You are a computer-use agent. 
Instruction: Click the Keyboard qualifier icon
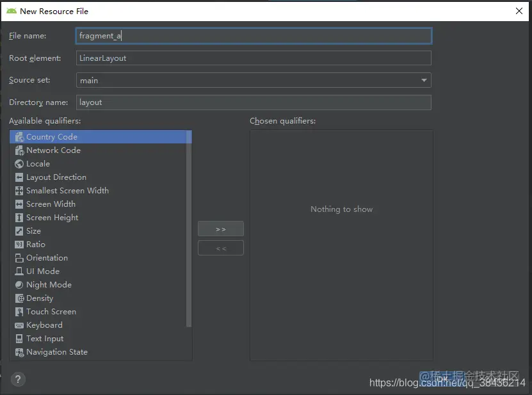[19, 325]
